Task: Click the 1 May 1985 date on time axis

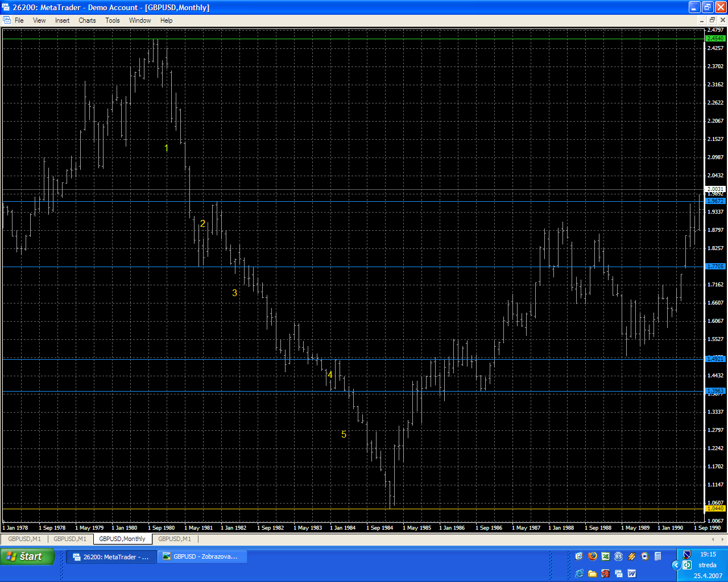Action: click(x=417, y=528)
